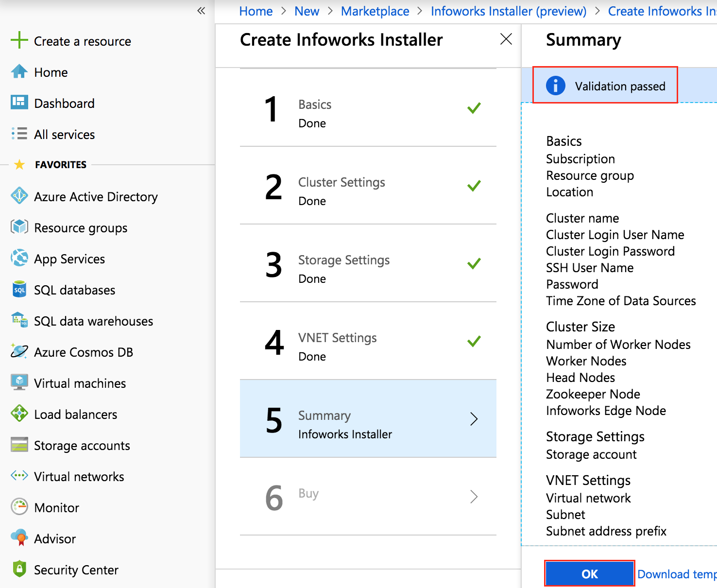Click the Resource groups cube icon
This screenshot has width=717, height=588.
point(19,227)
